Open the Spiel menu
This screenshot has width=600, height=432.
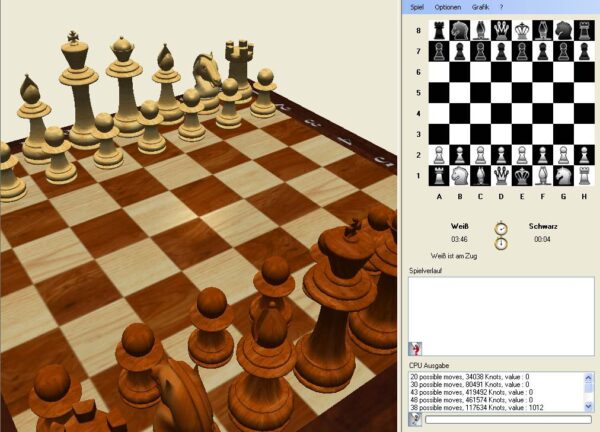pos(418,7)
